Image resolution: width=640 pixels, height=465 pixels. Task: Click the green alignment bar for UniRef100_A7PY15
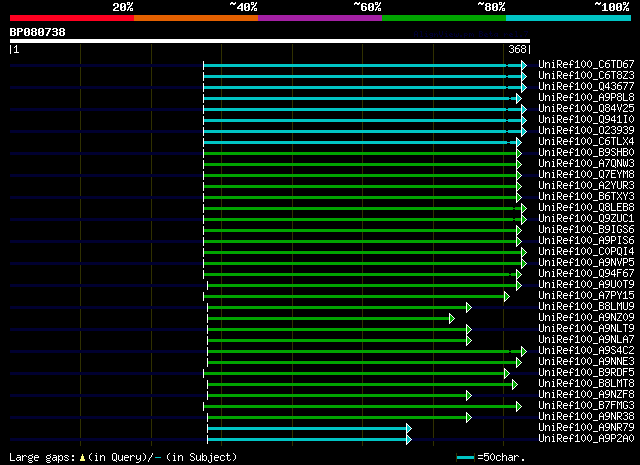tap(354, 296)
